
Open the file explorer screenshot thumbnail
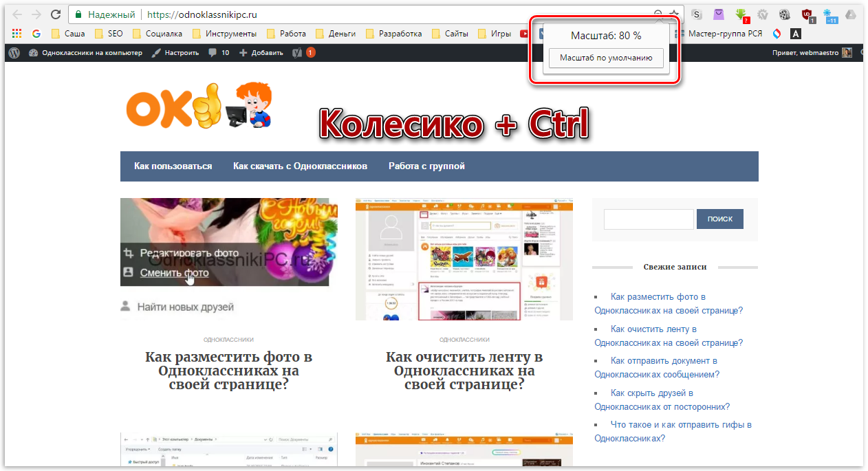(229, 449)
